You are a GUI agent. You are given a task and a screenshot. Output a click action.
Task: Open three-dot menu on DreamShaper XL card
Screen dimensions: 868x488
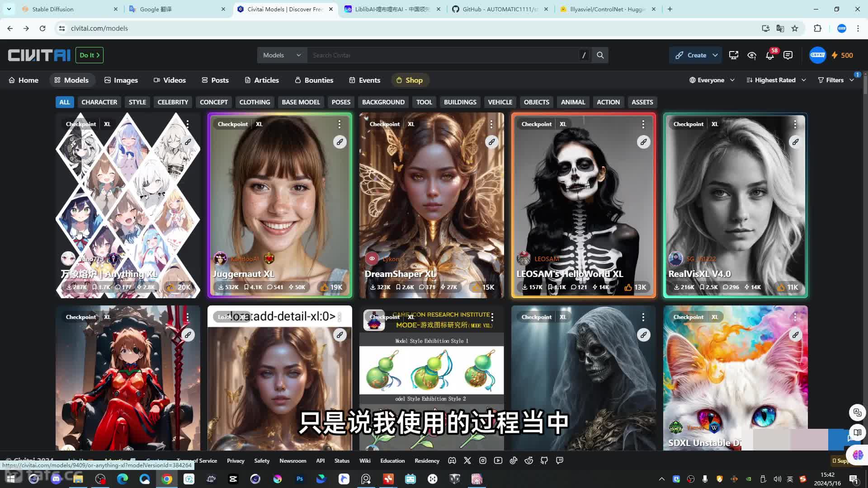point(491,124)
